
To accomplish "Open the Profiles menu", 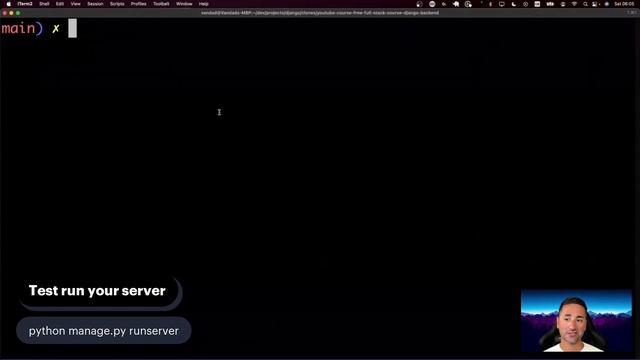I will pyautogui.click(x=138, y=4).
